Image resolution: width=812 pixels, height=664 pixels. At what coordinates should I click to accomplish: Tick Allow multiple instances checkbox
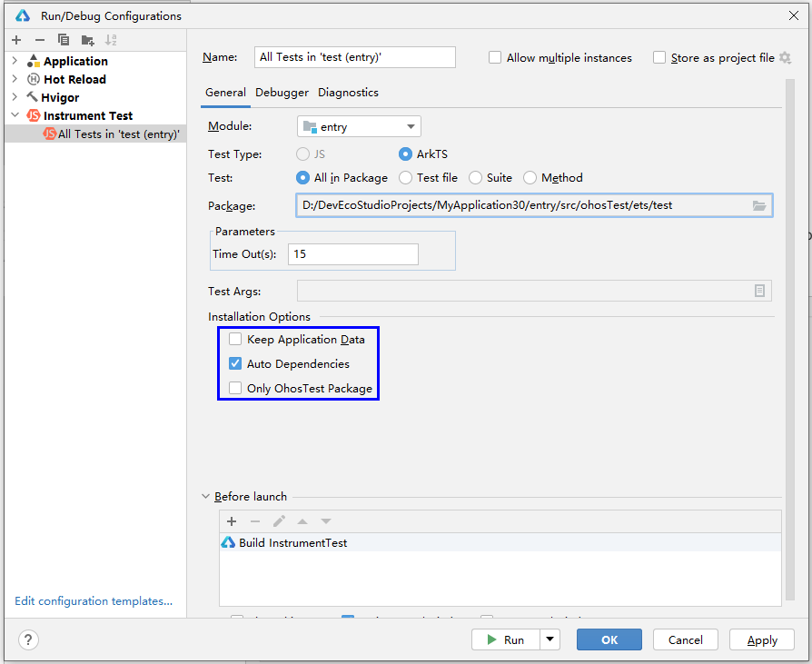(495, 57)
